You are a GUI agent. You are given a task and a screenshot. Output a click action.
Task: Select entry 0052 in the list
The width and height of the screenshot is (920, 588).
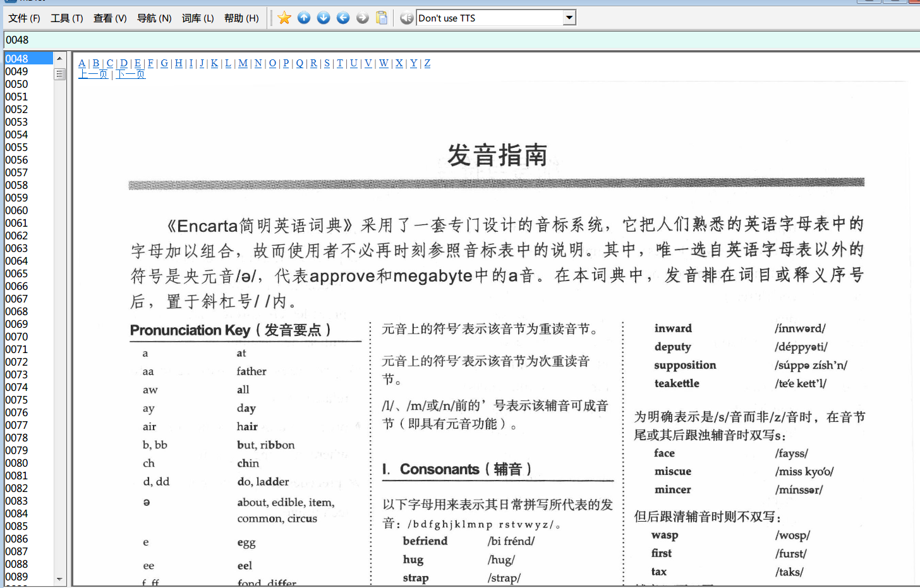point(28,109)
